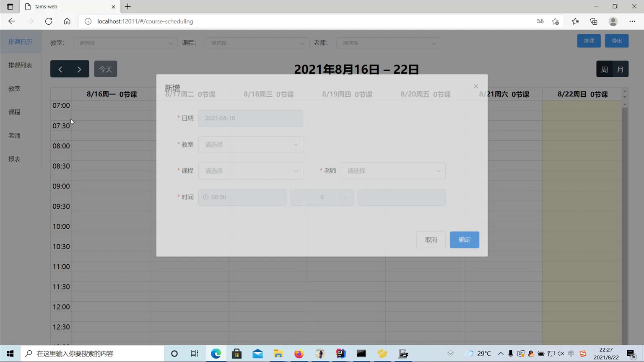Screen dimensions: 644x362
Task: Confirm with the 确定 button
Action: click(x=465, y=240)
